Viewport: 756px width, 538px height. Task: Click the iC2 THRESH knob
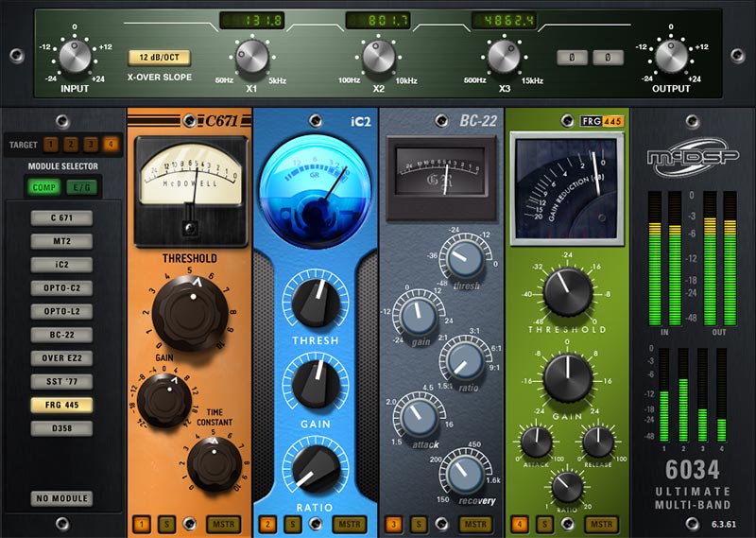coord(316,303)
